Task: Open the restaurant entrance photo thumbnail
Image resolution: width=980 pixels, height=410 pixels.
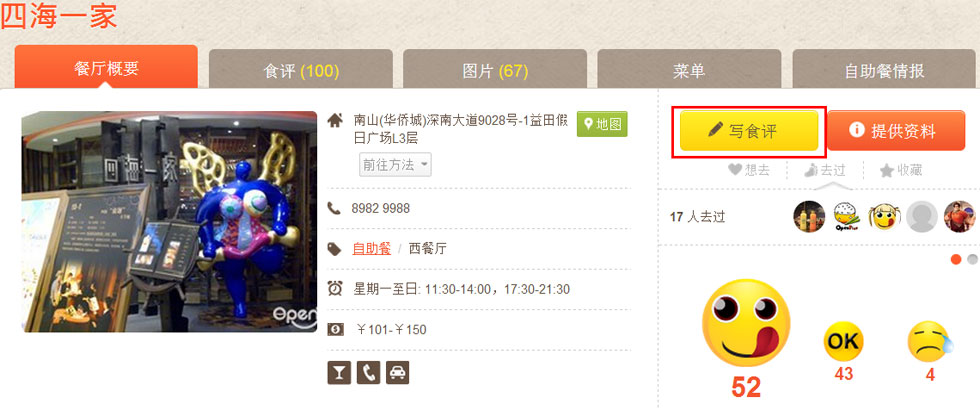Action: pyautogui.click(x=169, y=221)
